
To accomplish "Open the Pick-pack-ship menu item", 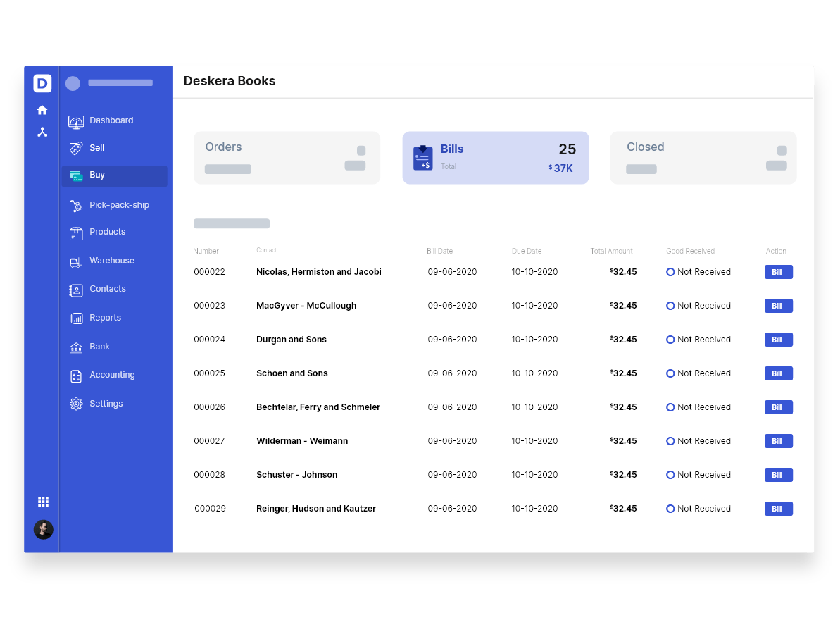I will 120,205.
